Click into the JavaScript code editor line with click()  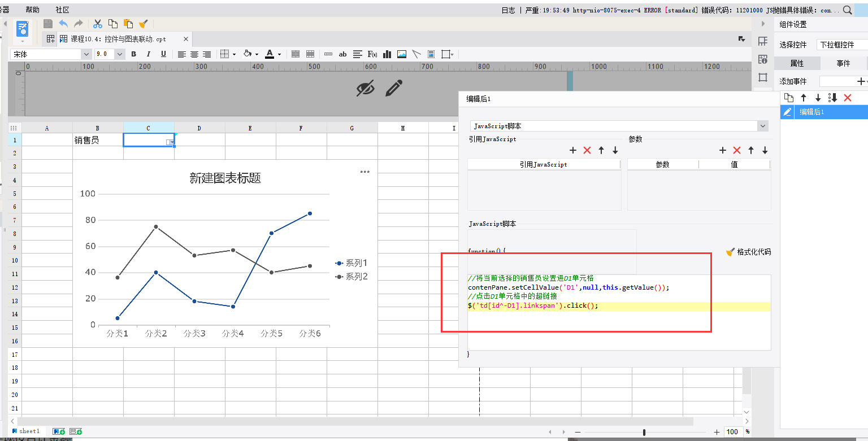tap(619, 306)
